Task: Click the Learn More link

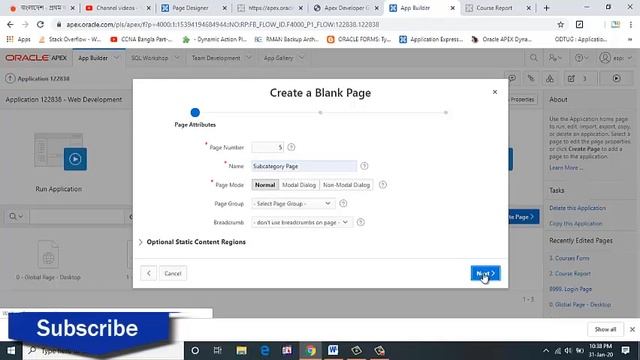Action: pos(566,168)
